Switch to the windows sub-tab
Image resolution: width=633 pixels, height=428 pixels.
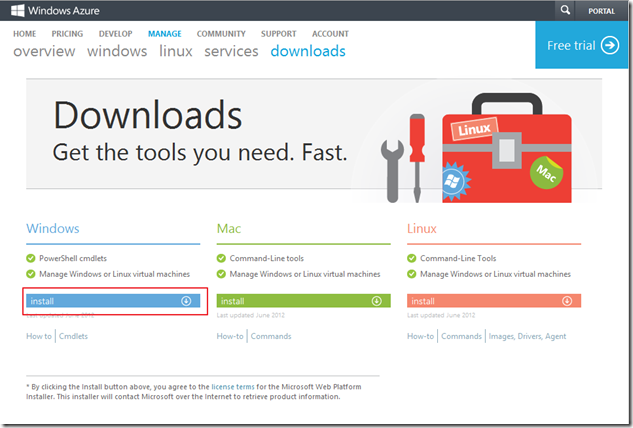click(117, 51)
